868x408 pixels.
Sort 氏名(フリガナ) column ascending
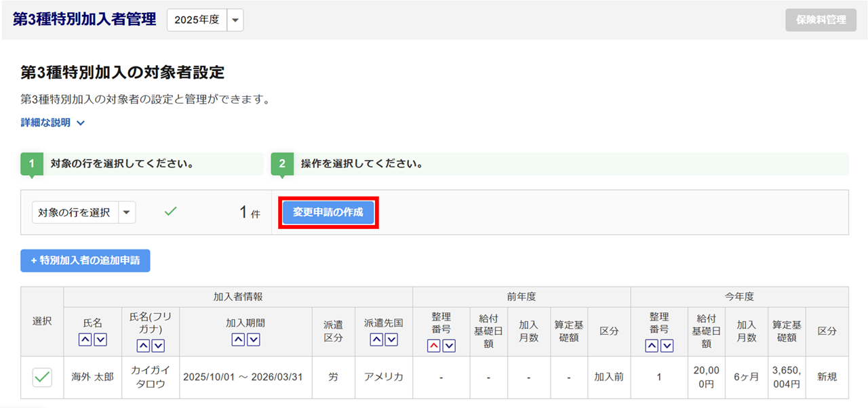click(x=143, y=346)
